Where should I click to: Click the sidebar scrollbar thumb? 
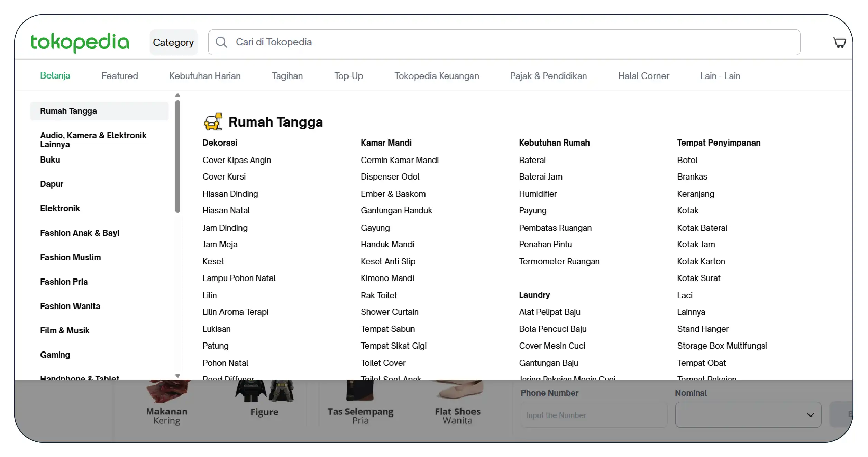(x=177, y=156)
